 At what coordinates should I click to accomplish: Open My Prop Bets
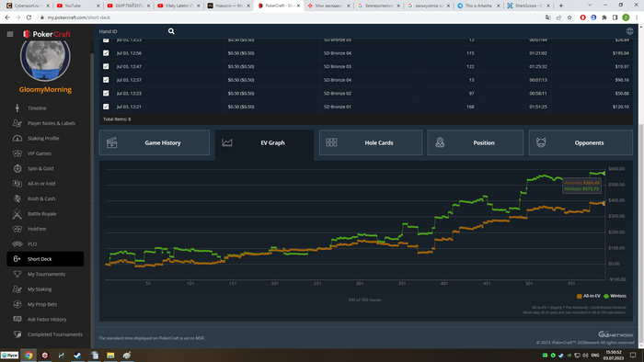42,305
